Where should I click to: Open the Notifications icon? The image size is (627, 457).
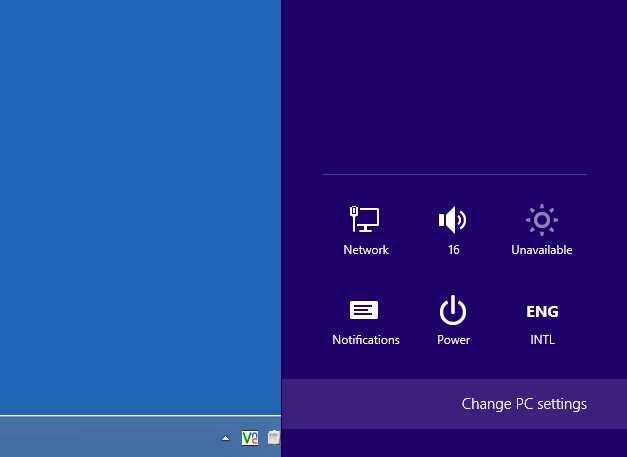coord(364,310)
